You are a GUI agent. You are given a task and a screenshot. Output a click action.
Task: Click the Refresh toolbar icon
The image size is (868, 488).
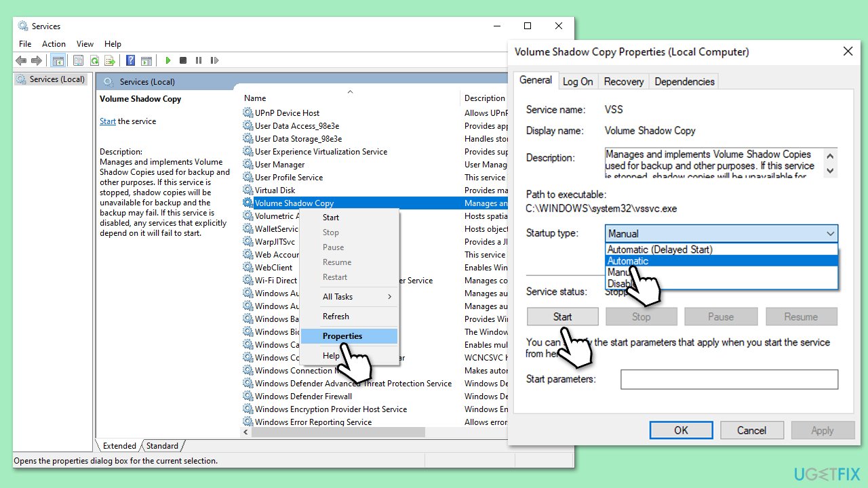tap(94, 60)
